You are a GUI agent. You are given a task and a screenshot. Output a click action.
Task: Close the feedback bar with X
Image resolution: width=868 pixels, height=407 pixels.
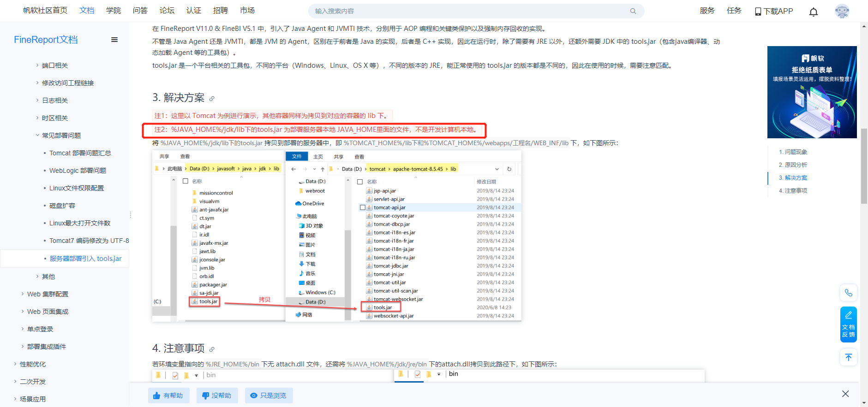pos(845,394)
